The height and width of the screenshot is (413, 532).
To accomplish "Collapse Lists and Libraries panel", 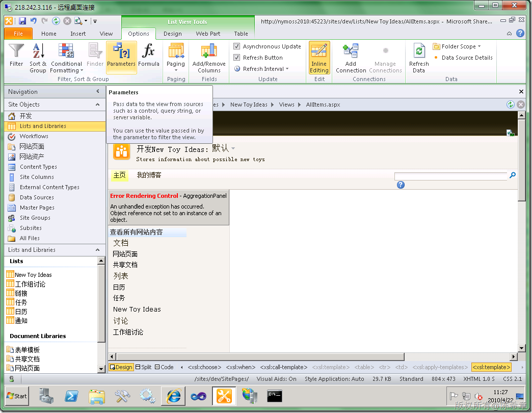I will coord(98,249).
